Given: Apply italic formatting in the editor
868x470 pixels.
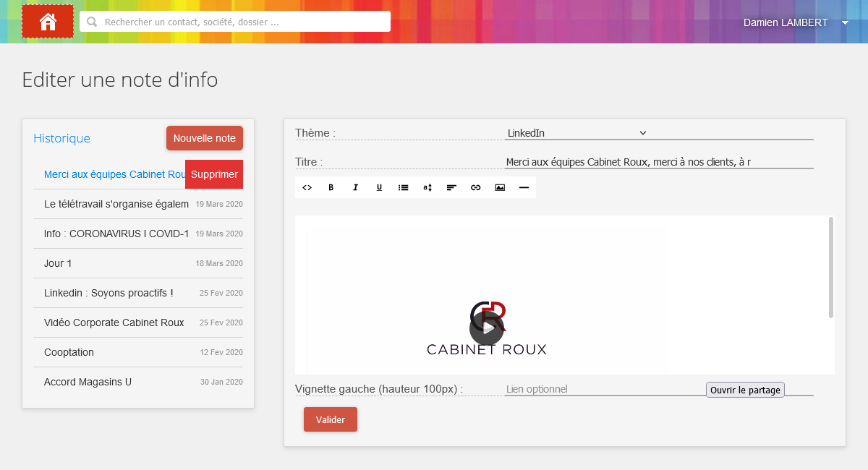Looking at the screenshot, I should pyautogui.click(x=355, y=187).
